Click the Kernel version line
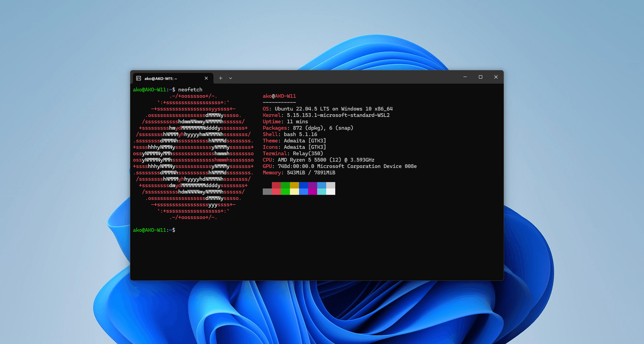 pyautogui.click(x=326, y=115)
